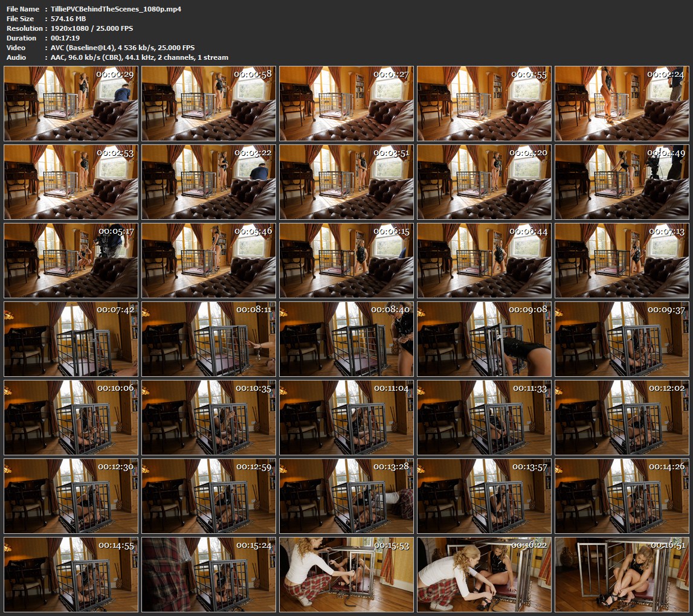
Task: Open the frame at 00:03:51
Action: 347,182
